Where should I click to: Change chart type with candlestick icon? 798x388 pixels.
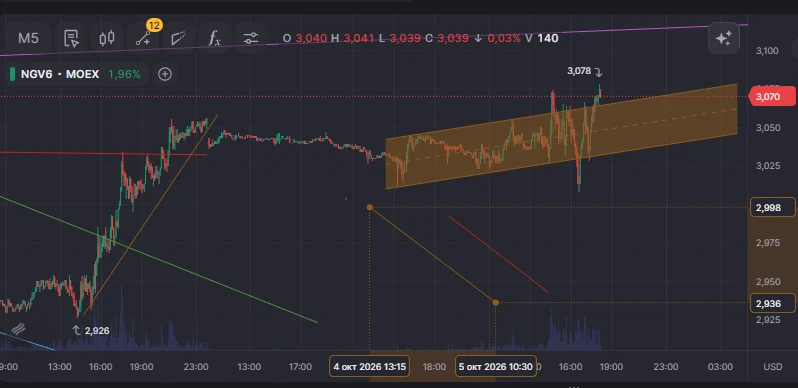[106, 38]
